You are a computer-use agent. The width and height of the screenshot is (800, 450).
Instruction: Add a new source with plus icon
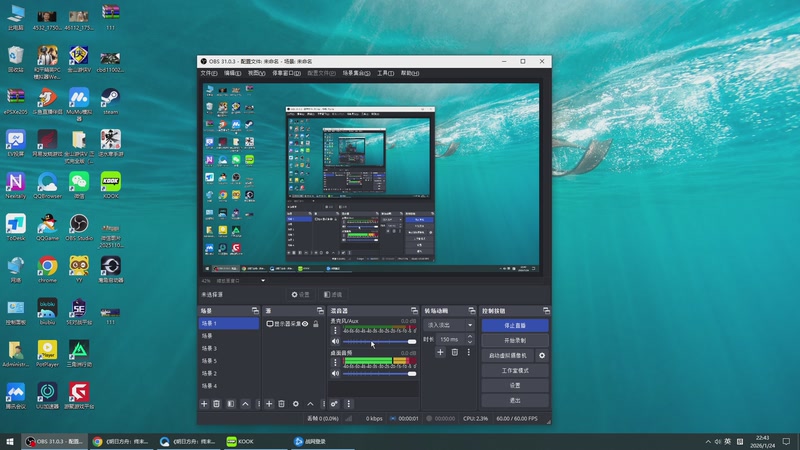pyautogui.click(x=269, y=404)
